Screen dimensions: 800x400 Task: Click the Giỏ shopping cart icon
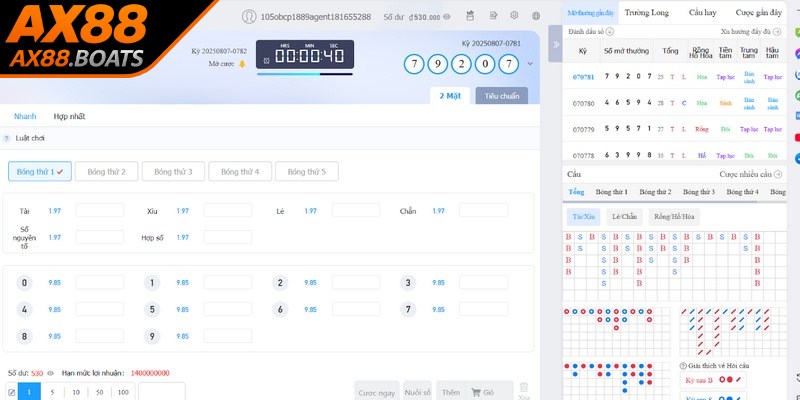pos(476,392)
